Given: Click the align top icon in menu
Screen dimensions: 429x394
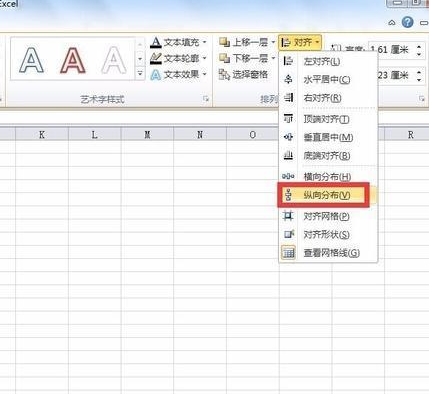Looking at the screenshot, I should point(288,119).
